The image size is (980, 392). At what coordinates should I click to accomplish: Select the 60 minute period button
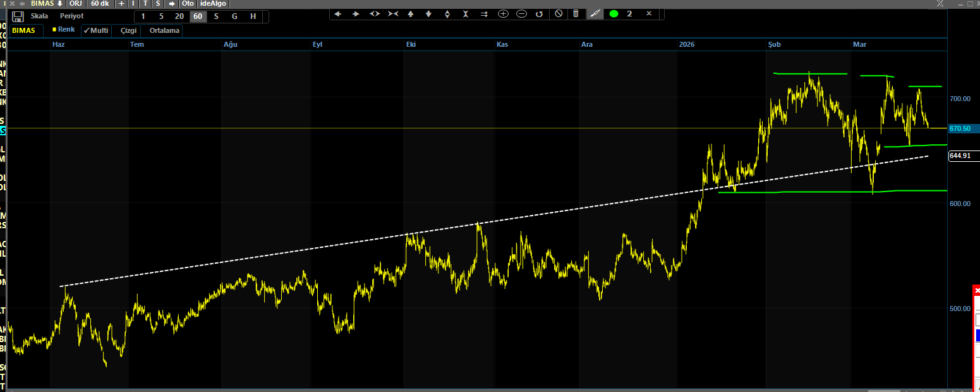pyautogui.click(x=198, y=16)
